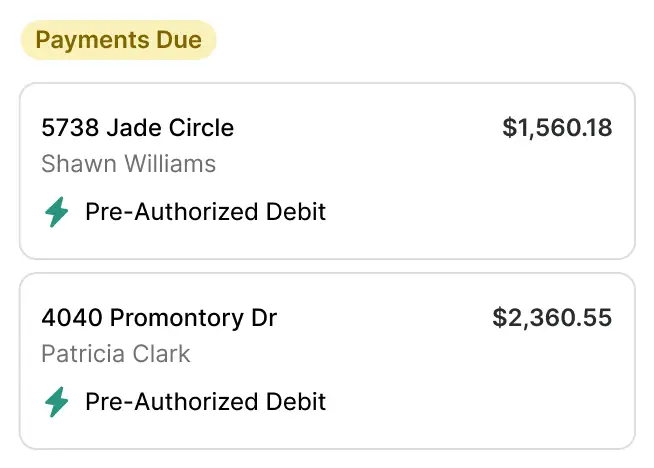Image resolution: width=654 pixels, height=468 pixels.
Task: Select tenant name Patricia Clark
Action: tap(116, 353)
